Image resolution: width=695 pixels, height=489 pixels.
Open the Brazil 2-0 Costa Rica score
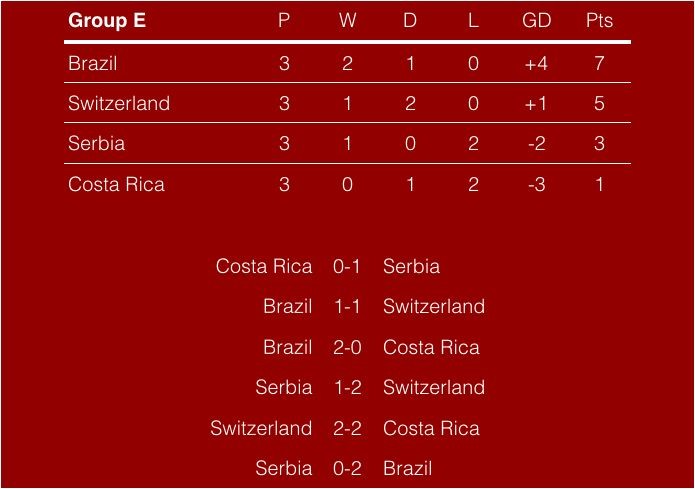[x=347, y=347]
